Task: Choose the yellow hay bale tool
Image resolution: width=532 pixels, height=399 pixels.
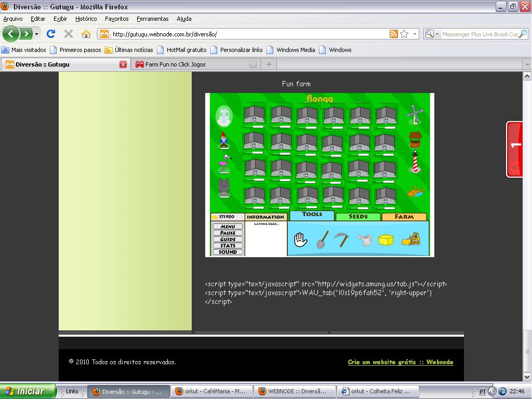Action: [386, 240]
